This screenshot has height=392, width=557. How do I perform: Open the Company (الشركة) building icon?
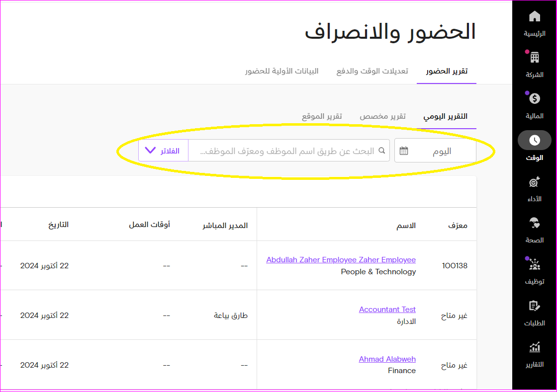point(535,58)
